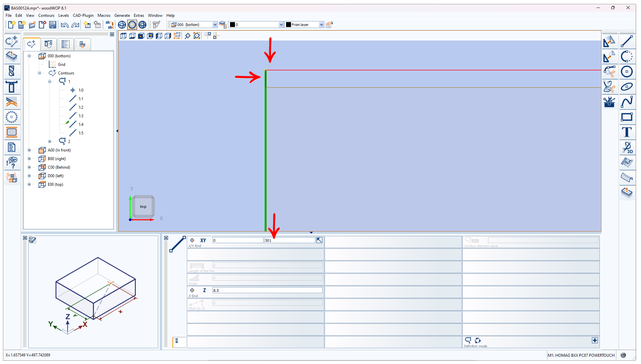
Task: Open the Contours menu
Action: [x=46, y=15]
